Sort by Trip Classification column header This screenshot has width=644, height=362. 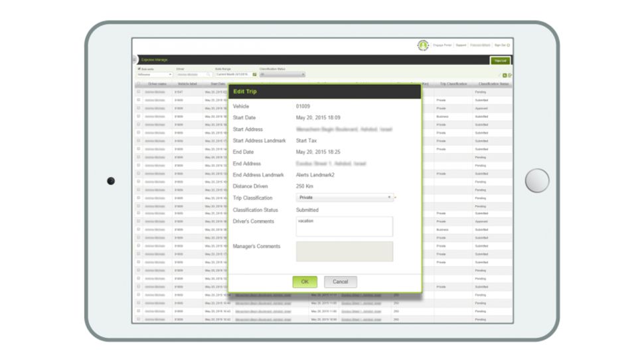coord(453,84)
